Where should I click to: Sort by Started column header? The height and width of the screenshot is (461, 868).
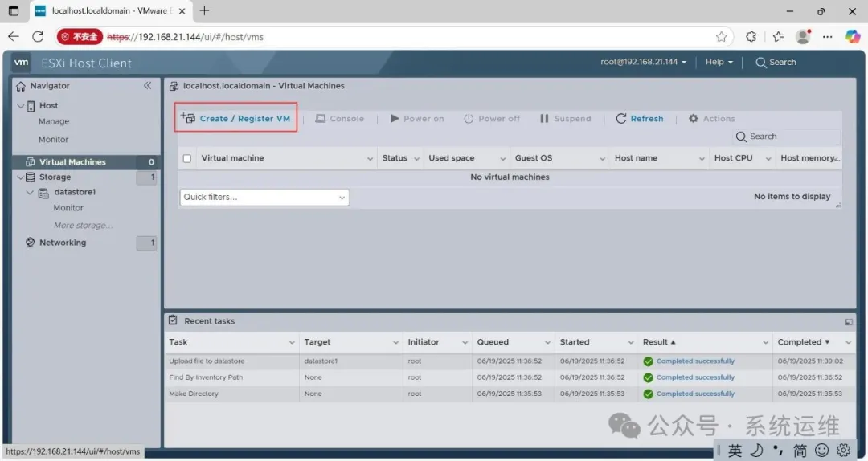pos(575,342)
